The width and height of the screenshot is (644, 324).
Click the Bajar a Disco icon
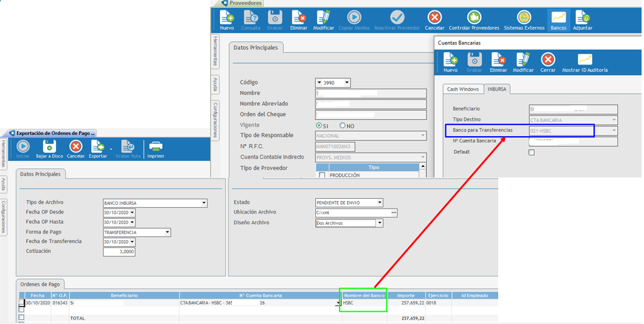[49, 148]
